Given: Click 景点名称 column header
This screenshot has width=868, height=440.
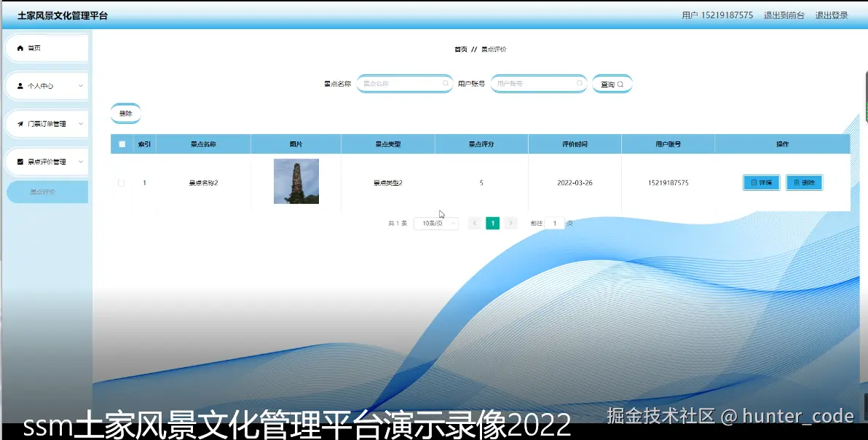Looking at the screenshot, I should (x=203, y=144).
